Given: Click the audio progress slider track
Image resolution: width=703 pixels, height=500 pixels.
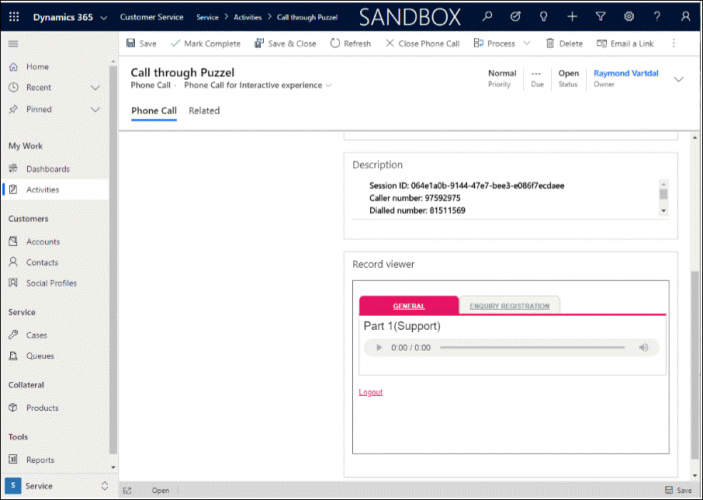Looking at the screenshot, I should (x=532, y=348).
